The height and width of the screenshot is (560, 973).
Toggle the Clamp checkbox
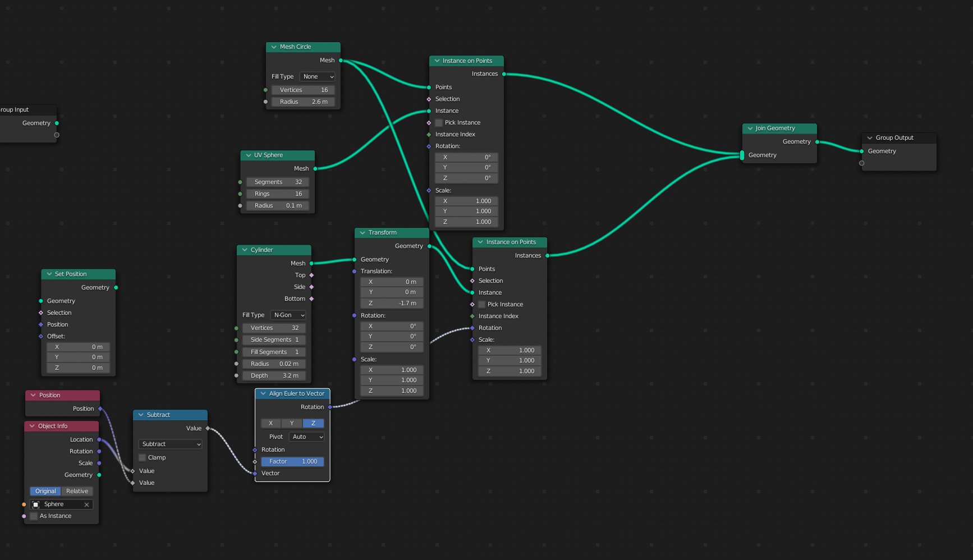[142, 458]
